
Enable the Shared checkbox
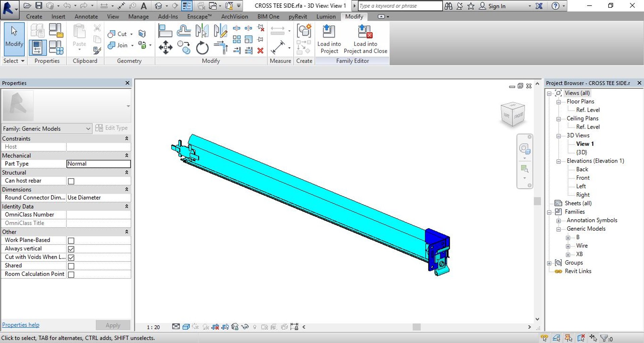(71, 266)
